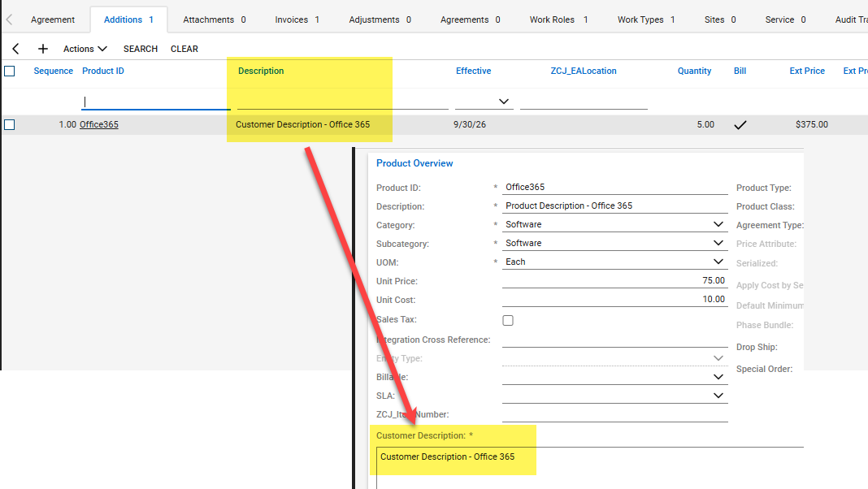Click the ZCJ_ItemNumber field
868x489 pixels.
614,414
